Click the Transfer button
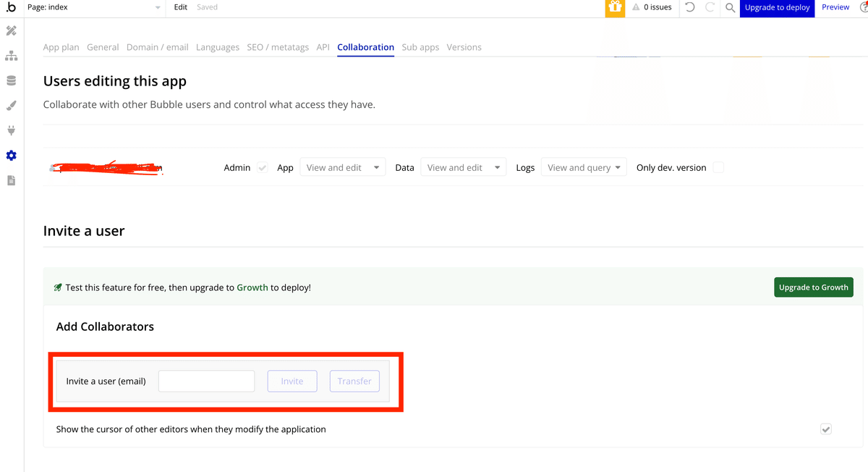Screen dimensions: 868x472 pos(354,381)
